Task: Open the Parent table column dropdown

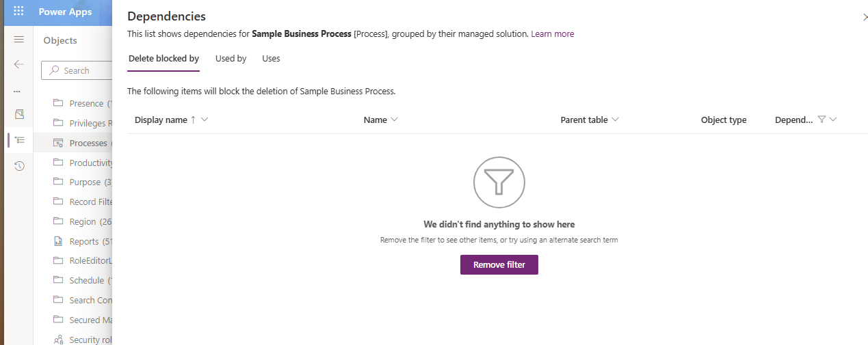Action: click(x=616, y=120)
